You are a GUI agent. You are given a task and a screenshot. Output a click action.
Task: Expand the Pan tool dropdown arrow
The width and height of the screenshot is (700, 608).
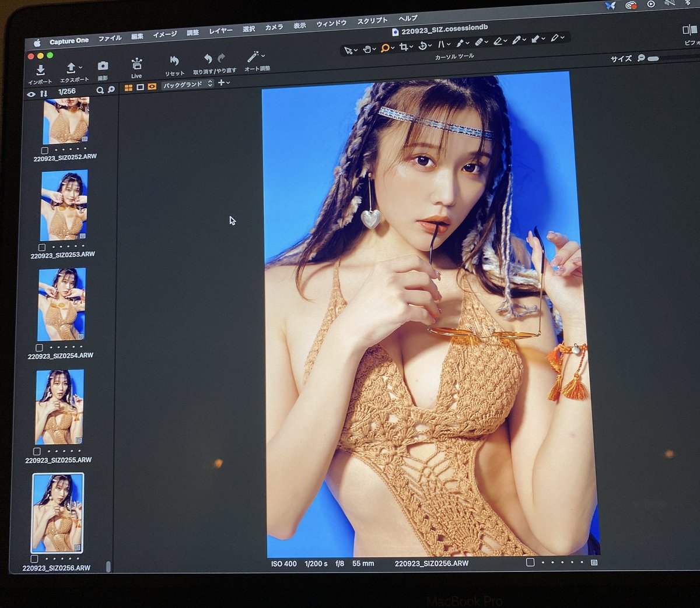374,50
